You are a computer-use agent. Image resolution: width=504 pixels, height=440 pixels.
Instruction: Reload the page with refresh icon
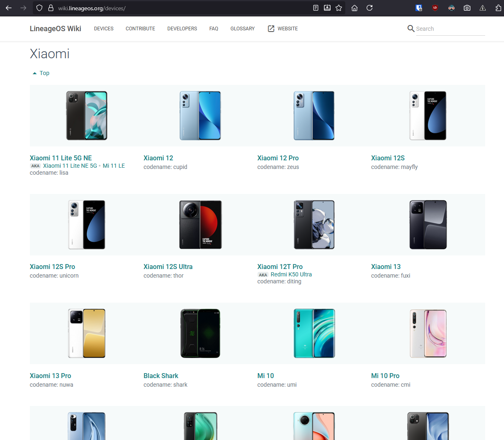369,8
